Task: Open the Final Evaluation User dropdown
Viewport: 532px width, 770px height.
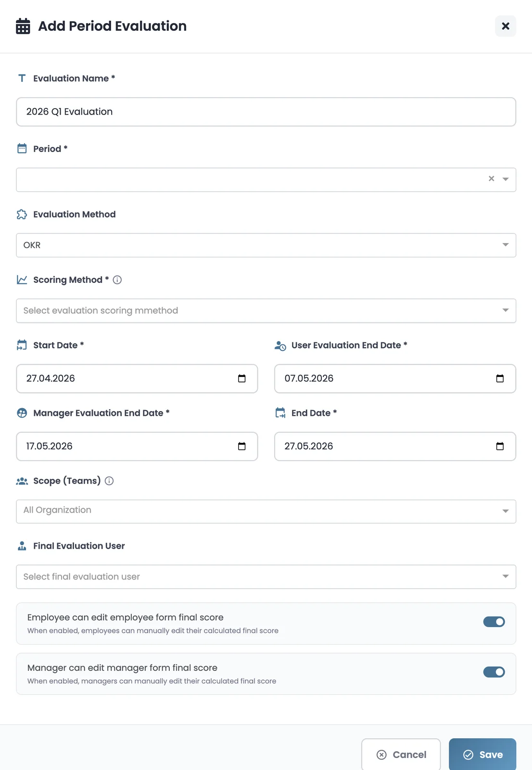Action: tap(266, 577)
